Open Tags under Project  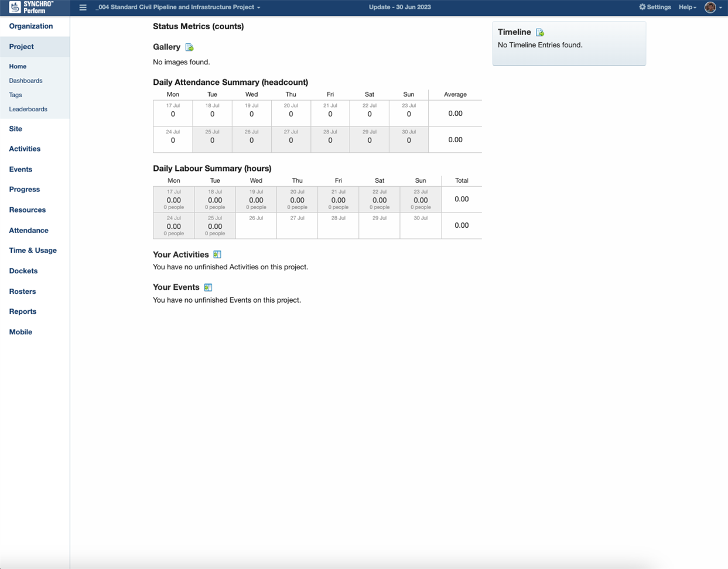tap(15, 95)
